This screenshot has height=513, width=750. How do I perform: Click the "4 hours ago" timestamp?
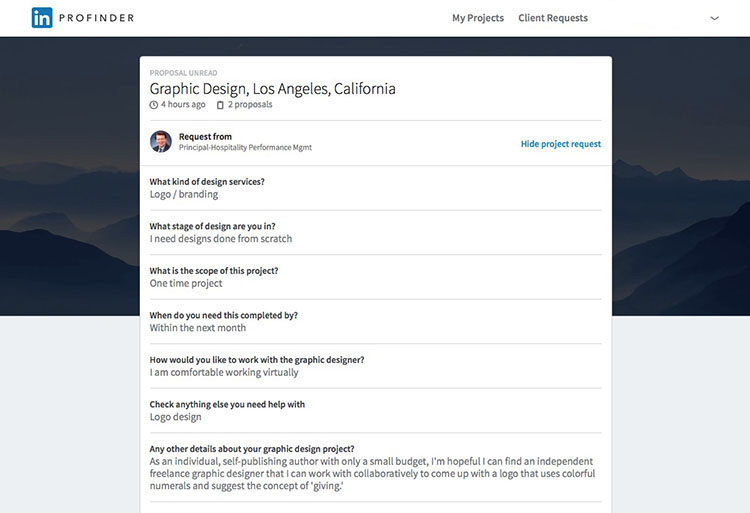point(183,105)
